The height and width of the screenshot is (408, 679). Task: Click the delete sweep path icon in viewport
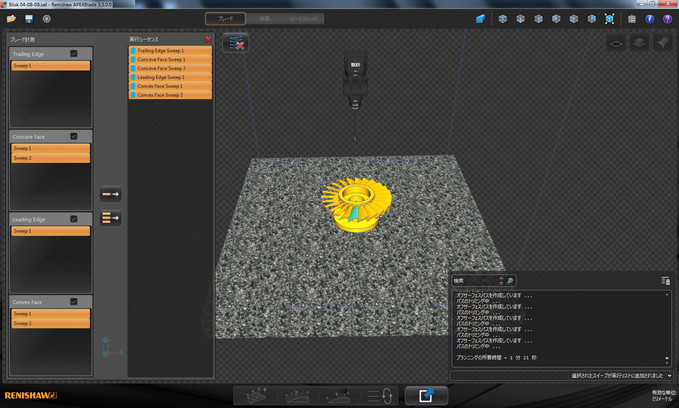pyautogui.click(x=235, y=44)
